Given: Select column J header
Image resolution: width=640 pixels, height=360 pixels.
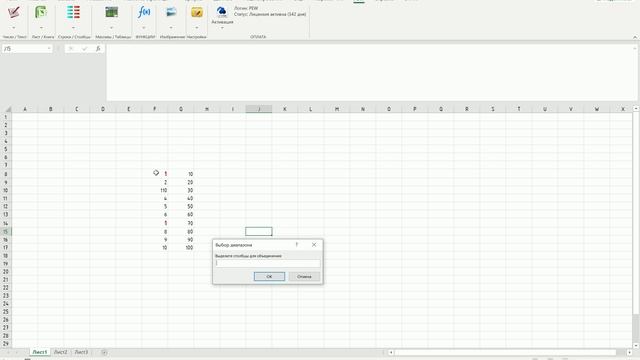Looking at the screenshot, I should click(259, 109).
